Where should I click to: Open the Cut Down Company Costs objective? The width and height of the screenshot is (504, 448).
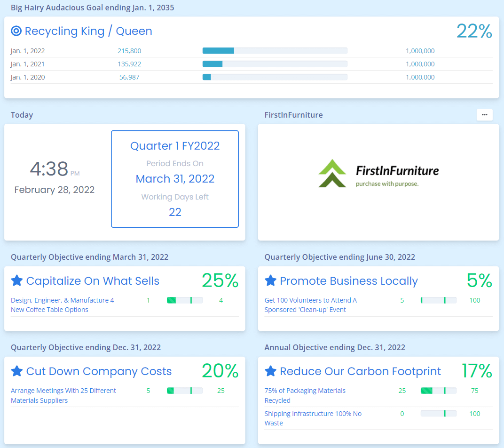99,371
